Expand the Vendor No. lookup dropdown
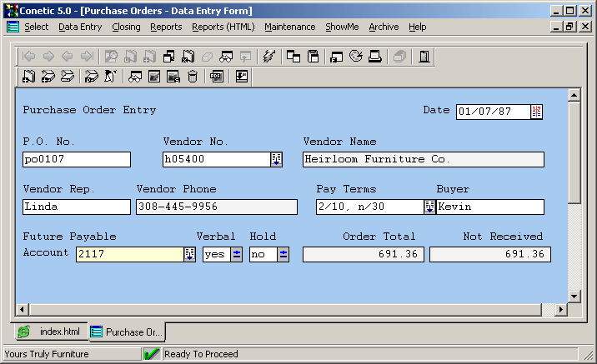597x364 pixels. pos(277,160)
